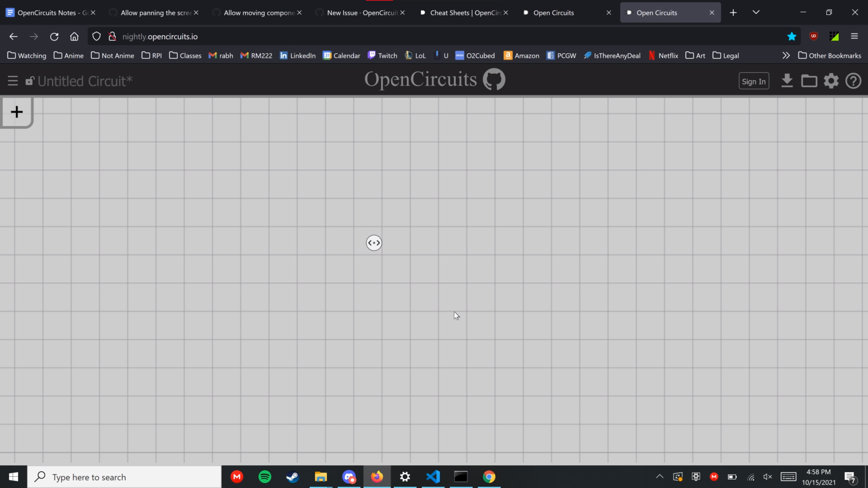Open the Netflix bookmark
The width and height of the screenshot is (868, 488).
(663, 55)
